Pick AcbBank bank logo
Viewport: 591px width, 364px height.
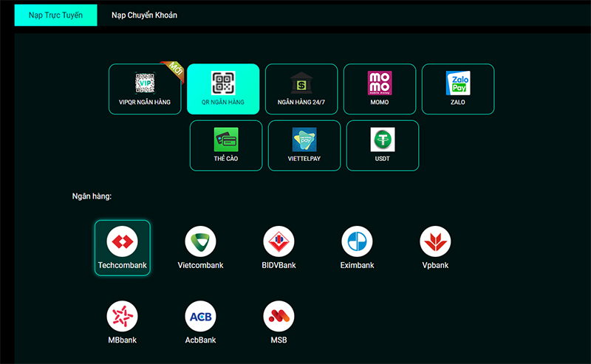(x=200, y=316)
